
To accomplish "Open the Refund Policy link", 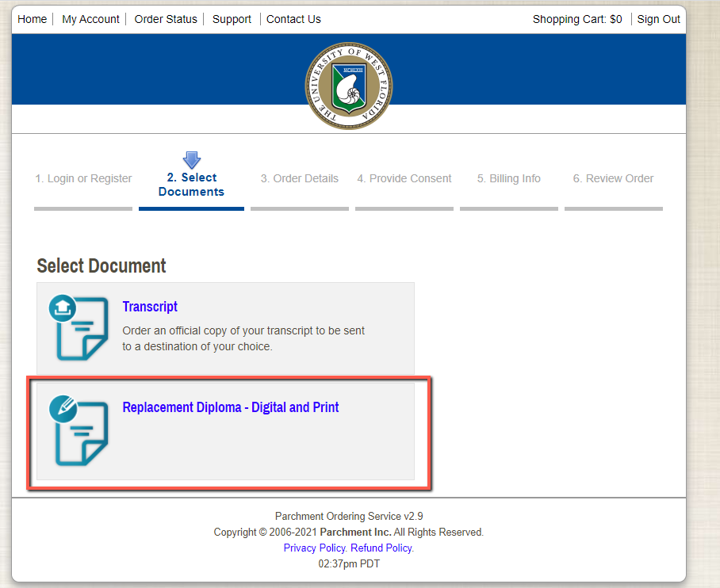I will (x=381, y=548).
